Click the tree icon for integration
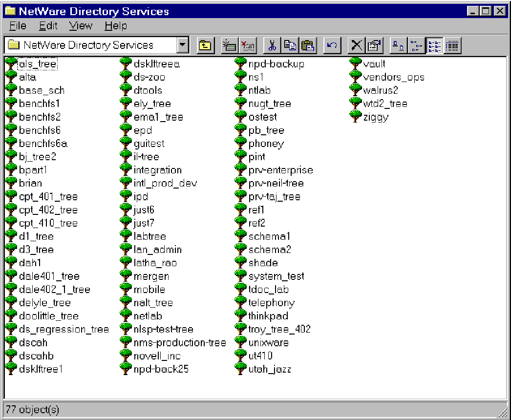 point(126,170)
